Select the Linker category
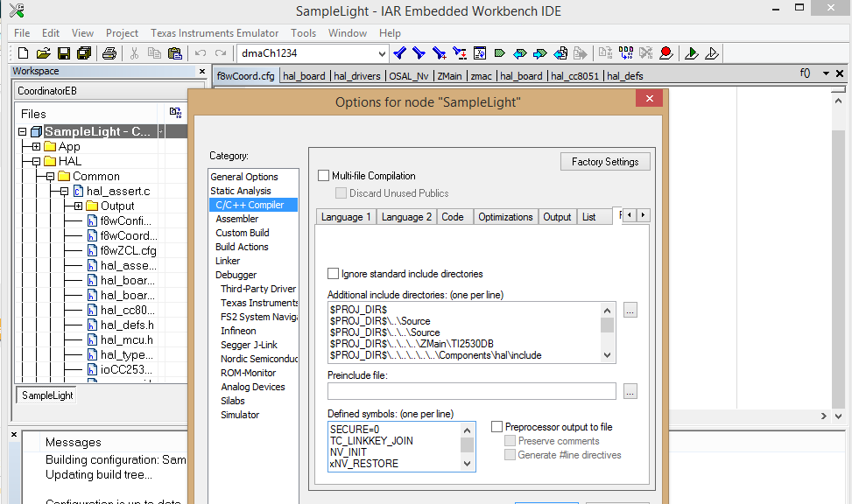Screen dimensions: 852x504 pyautogui.click(x=228, y=261)
